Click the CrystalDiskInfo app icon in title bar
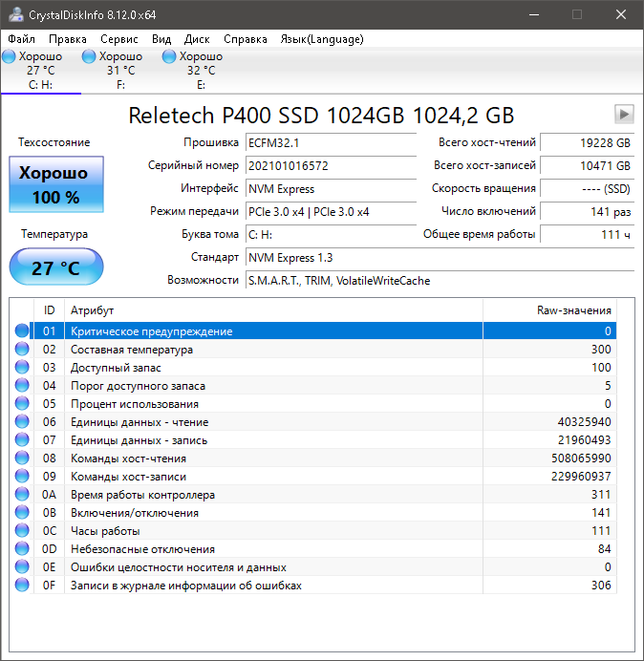Screen dimensions: 644x661 (x=13, y=14)
